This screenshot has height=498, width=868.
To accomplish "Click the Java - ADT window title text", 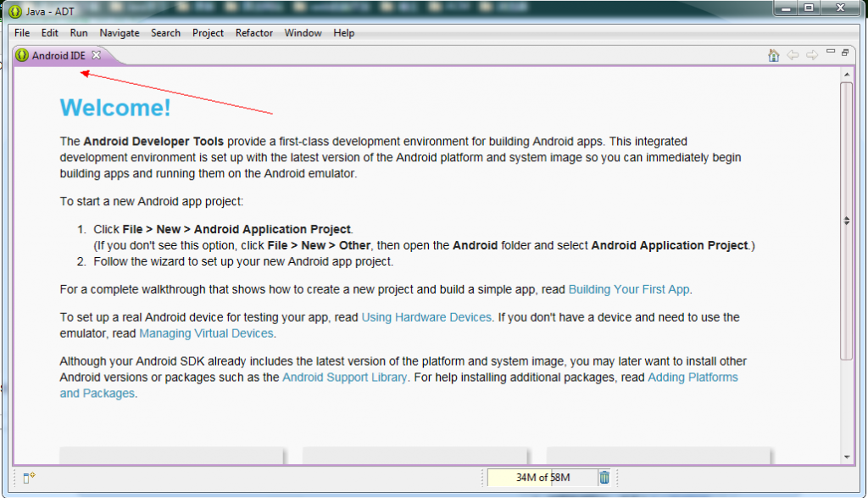I will coord(50,12).
